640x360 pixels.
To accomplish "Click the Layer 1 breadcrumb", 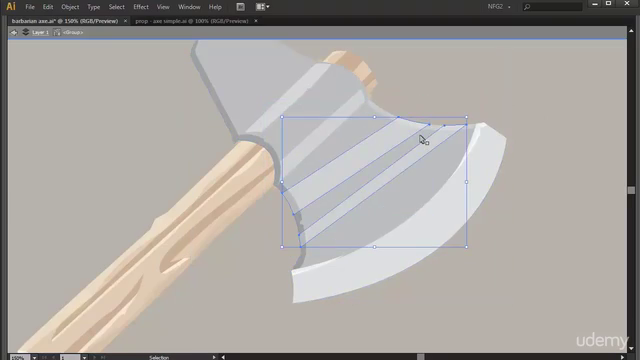I will (40, 32).
